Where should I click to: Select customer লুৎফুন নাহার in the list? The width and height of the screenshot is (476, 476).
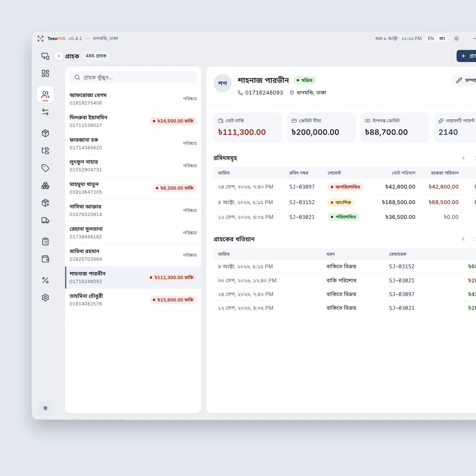point(133,166)
